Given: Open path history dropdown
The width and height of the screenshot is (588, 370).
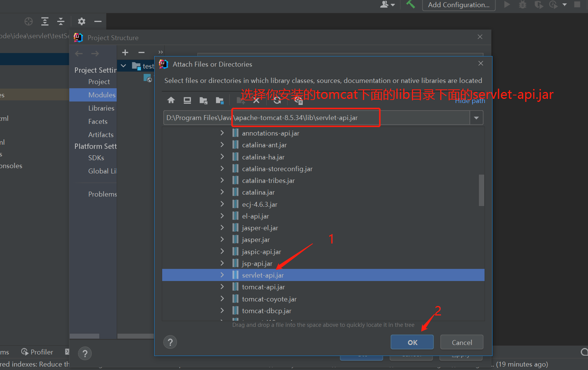Looking at the screenshot, I should tap(476, 118).
